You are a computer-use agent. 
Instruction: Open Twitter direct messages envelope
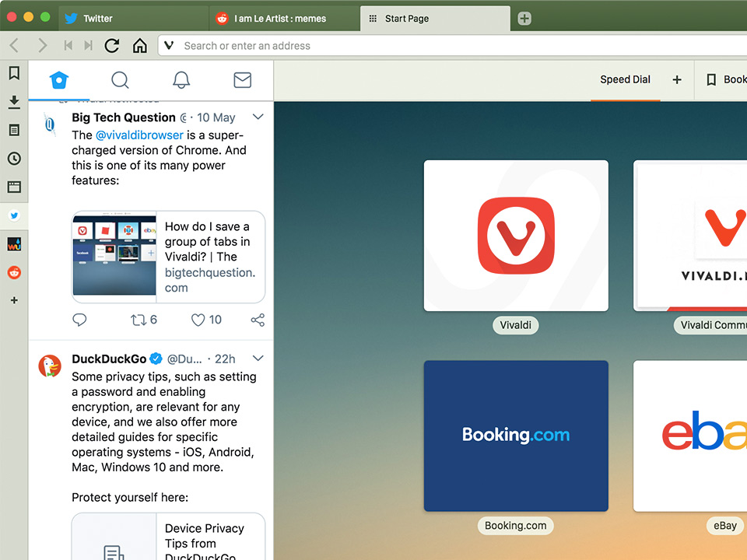coord(243,80)
